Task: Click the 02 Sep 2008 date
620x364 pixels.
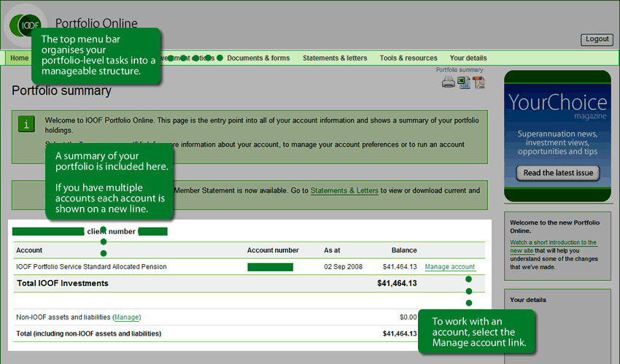Action: 344,267
